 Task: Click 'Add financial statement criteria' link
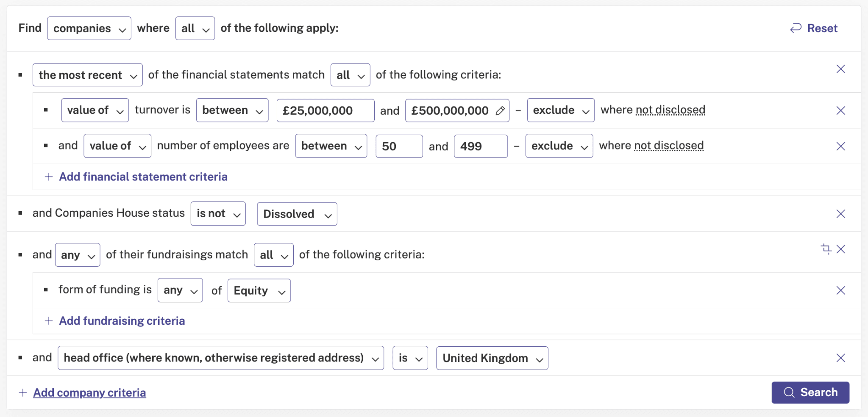coord(143,177)
